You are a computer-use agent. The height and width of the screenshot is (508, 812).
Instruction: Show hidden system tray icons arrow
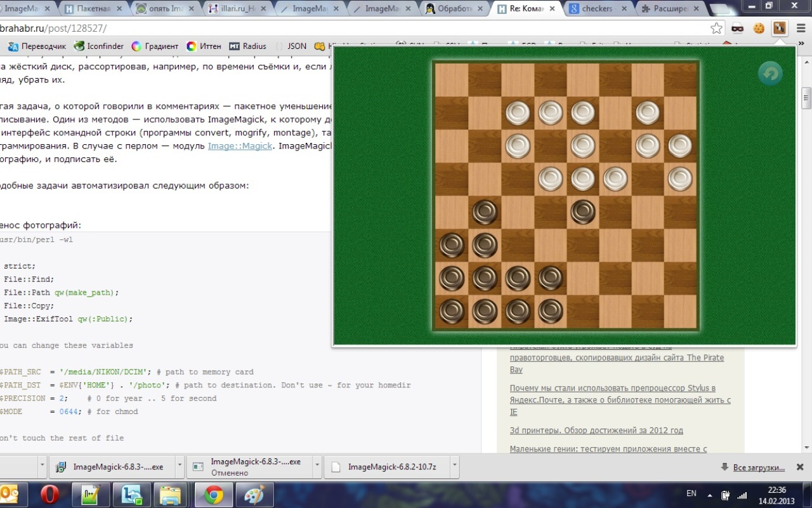709,495
